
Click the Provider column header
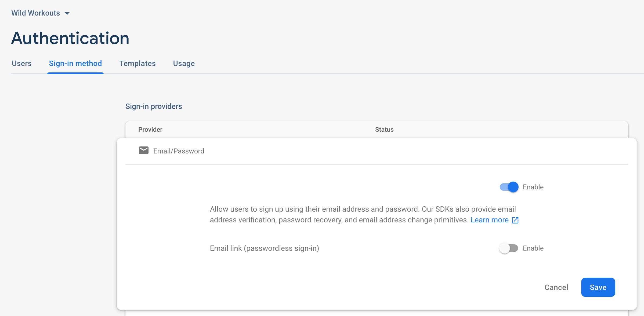click(x=150, y=129)
